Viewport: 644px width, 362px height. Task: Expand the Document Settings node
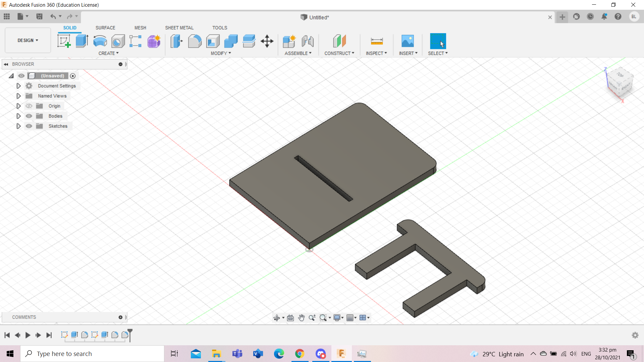pos(18,86)
